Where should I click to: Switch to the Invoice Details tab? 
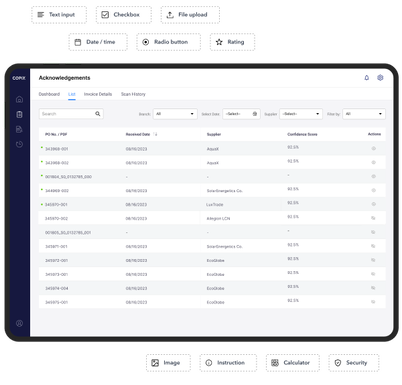pyautogui.click(x=98, y=94)
